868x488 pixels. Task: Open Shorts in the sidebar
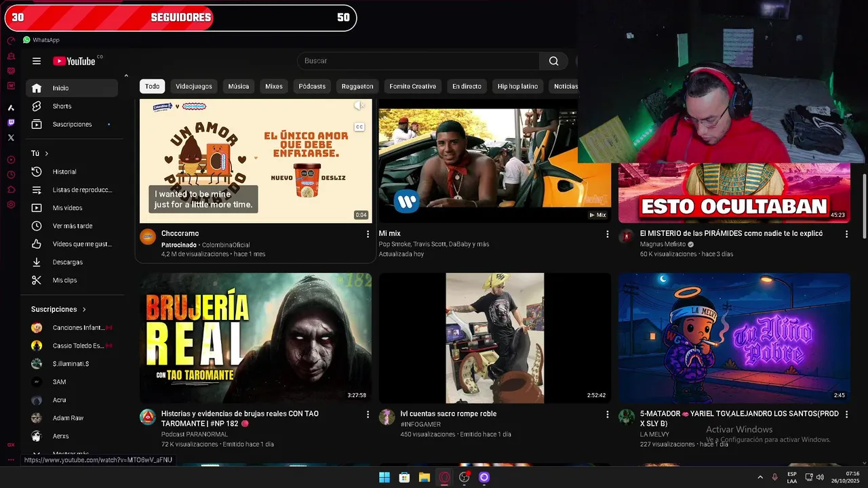(x=72, y=106)
